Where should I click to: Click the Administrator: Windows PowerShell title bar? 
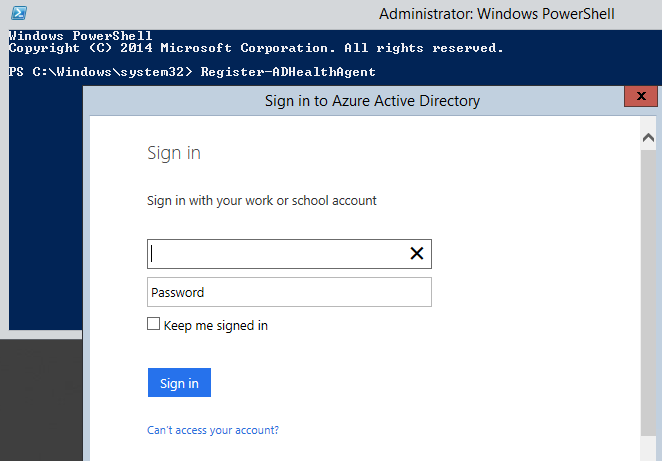tap(497, 14)
